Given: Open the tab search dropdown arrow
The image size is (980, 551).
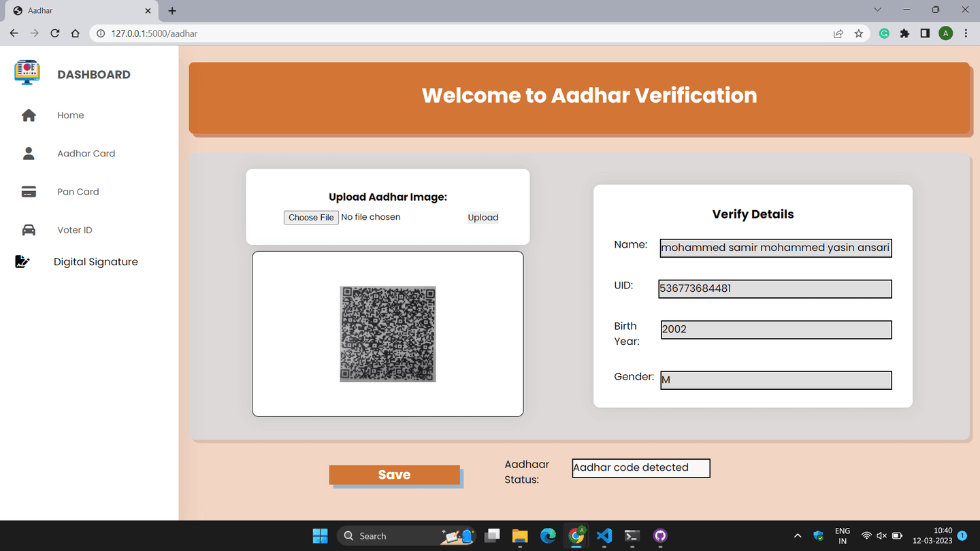Looking at the screenshot, I should [x=877, y=10].
